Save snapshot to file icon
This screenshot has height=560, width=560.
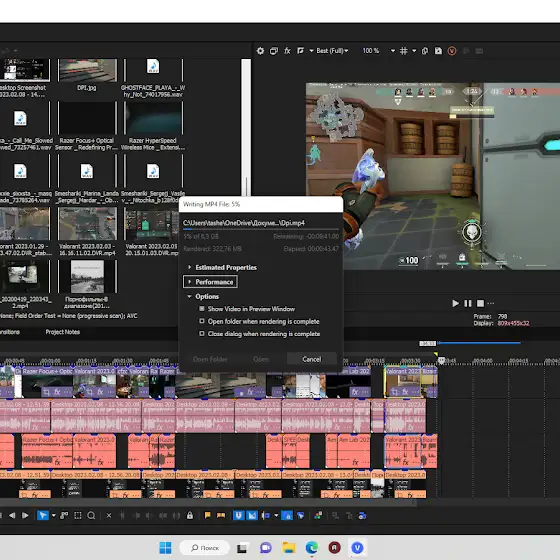pos(438,51)
